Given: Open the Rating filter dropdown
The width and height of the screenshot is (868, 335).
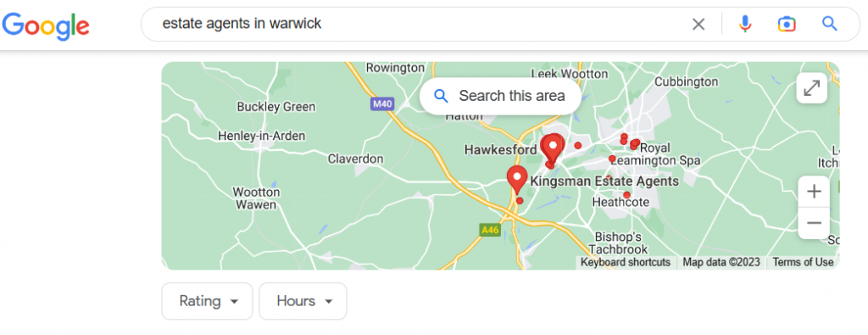Looking at the screenshot, I should (x=207, y=301).
